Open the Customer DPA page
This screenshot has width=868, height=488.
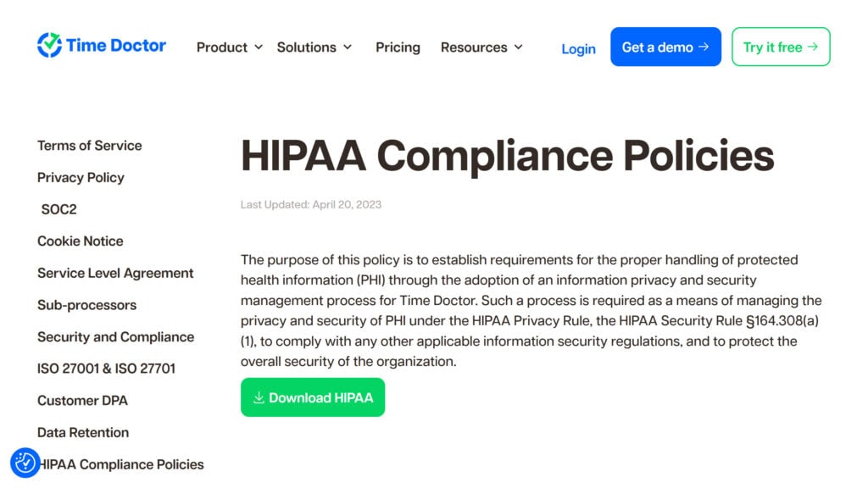(82, 401)
